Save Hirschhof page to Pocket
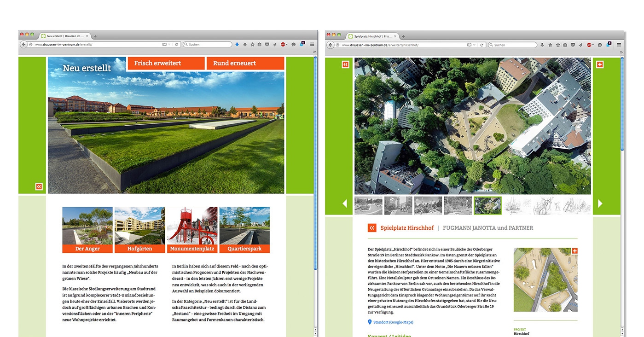The width and height of the screenshot is (644, 337). (x=573, y=45)
